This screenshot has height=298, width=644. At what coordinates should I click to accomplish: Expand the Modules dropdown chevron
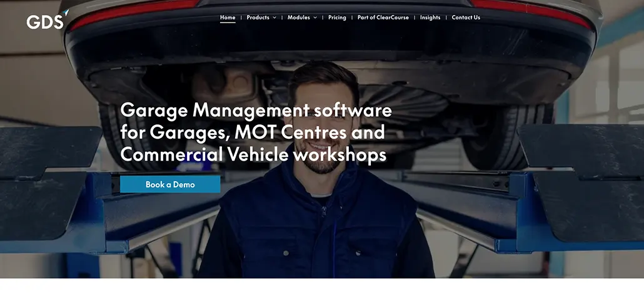point(315,17)
